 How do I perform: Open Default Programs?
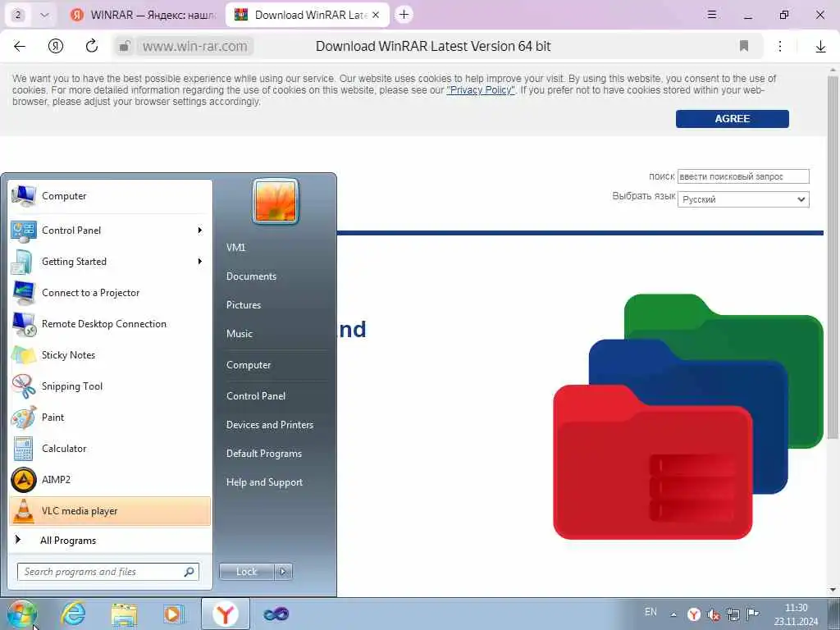(x=263, y=454)
